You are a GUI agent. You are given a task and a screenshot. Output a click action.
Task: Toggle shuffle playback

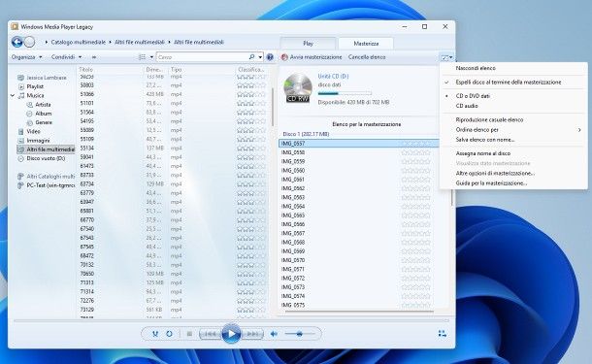[x=155, y=334]
